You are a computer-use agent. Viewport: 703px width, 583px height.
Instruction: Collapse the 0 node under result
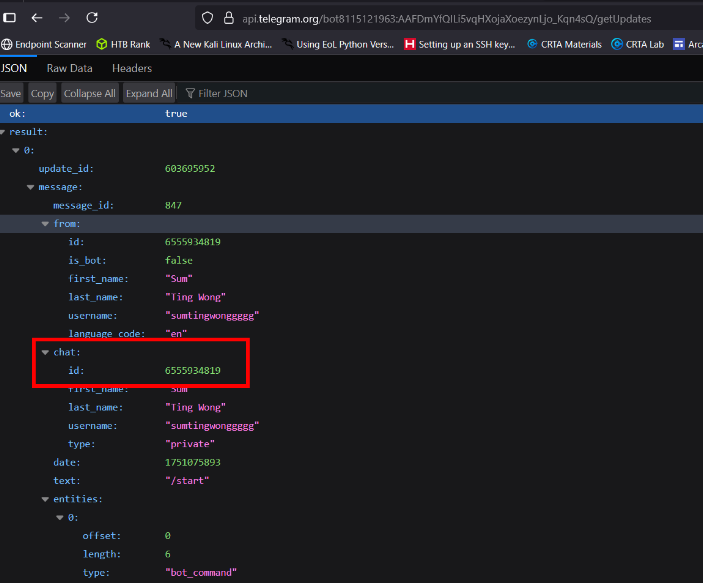(x=16, y=150)
